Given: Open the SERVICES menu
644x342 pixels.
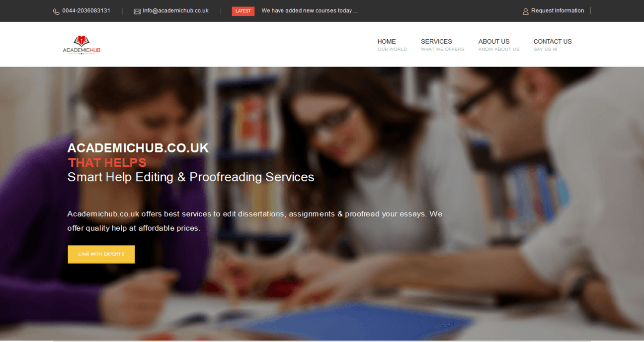Looking at the screenshot, I should point(436,42).
